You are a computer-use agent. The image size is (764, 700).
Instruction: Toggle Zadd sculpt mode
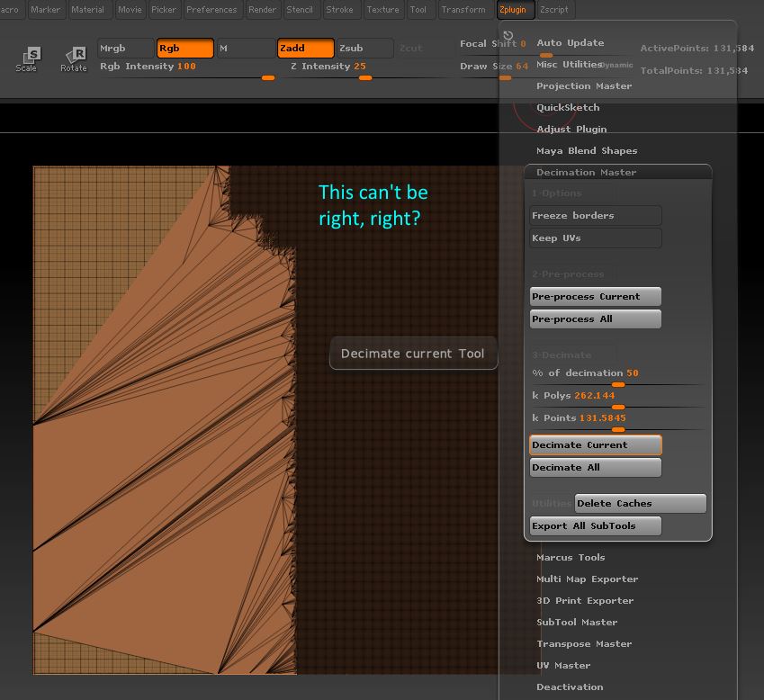coord(305,49)
